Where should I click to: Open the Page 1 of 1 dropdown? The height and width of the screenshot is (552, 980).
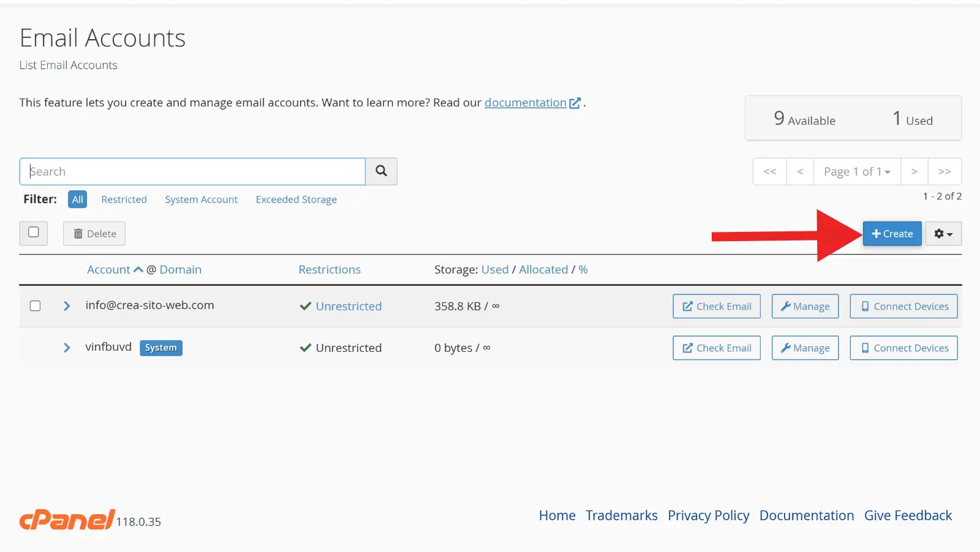tap(856, 172)
